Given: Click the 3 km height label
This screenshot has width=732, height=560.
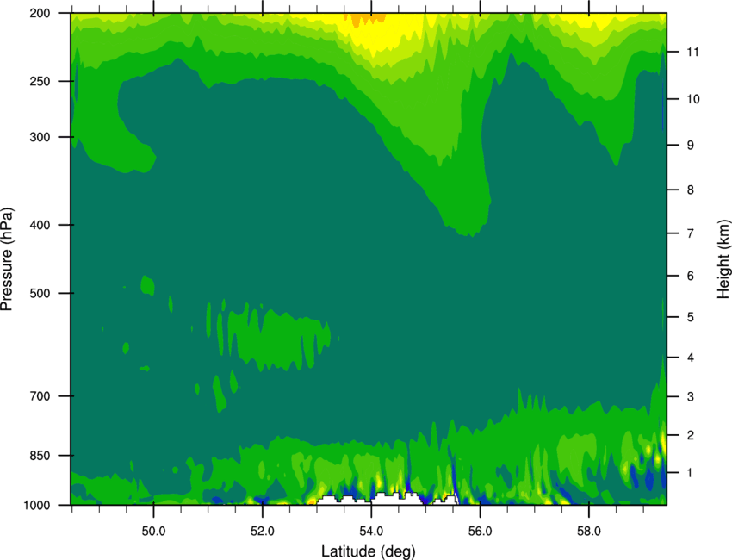Looking at the screenshot, I should pyautogui.click(x=691, y=397).
